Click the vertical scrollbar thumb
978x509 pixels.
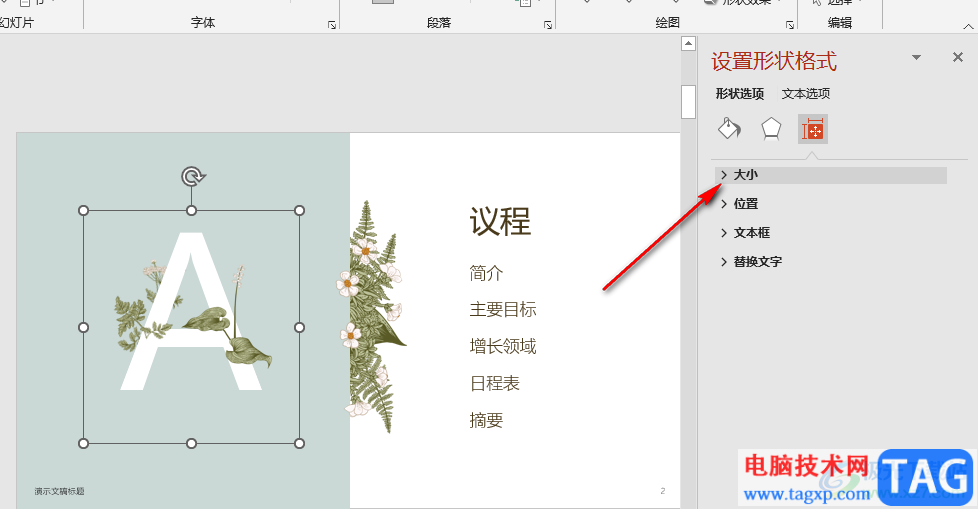688,102
